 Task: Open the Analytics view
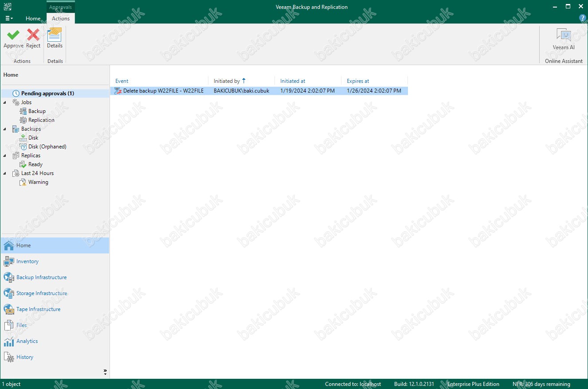pyautogui.click(x=27, y=341)
